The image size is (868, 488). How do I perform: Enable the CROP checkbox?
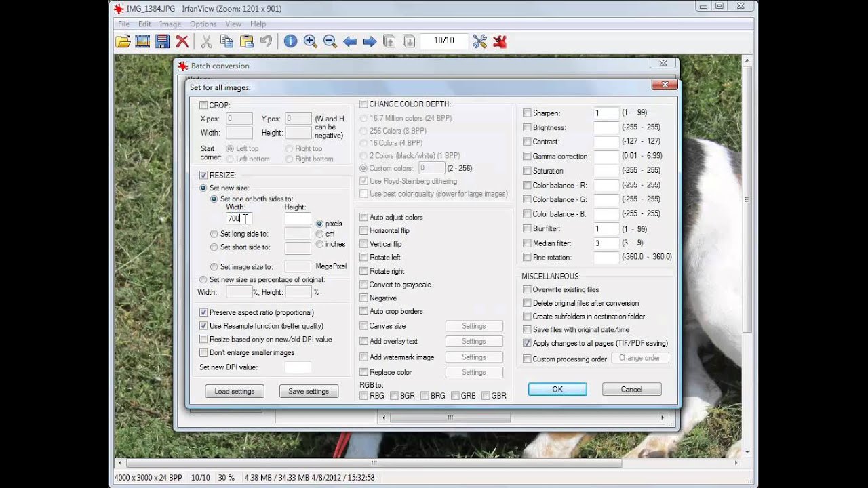tap(203, 105)
